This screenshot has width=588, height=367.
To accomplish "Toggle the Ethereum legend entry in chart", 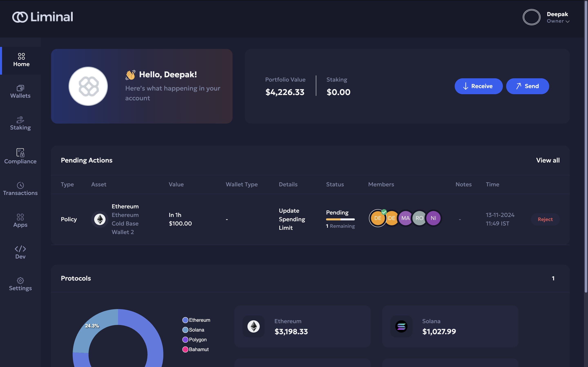I will (x=196, y=320).
